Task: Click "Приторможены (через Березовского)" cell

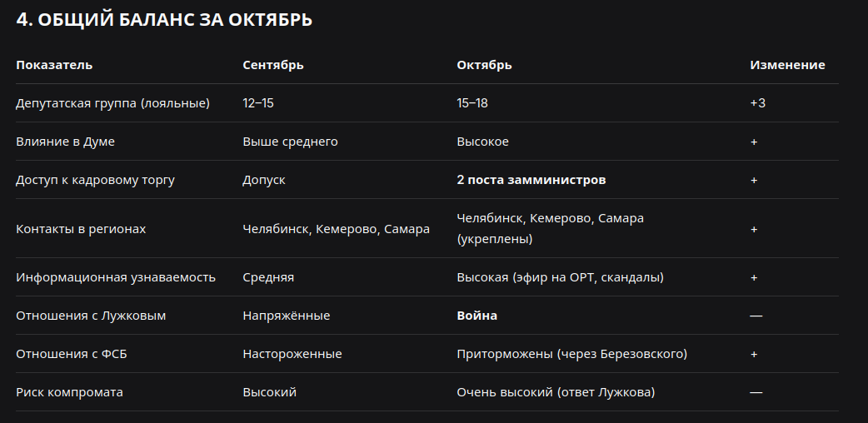Action: coord(571,353)
